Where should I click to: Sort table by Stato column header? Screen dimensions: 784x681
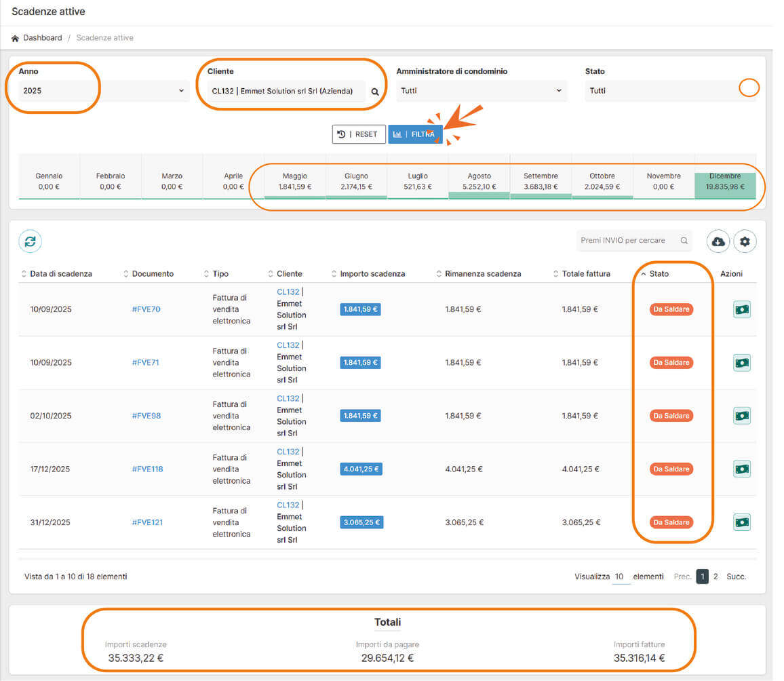(x=659, y=274)
